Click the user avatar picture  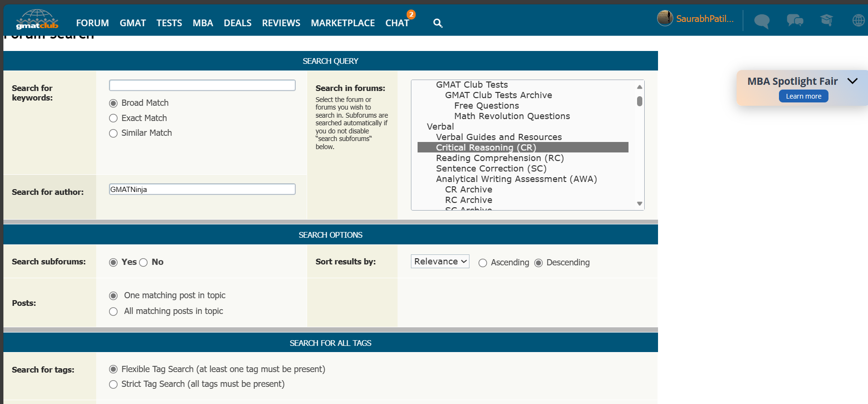point(665,18)
